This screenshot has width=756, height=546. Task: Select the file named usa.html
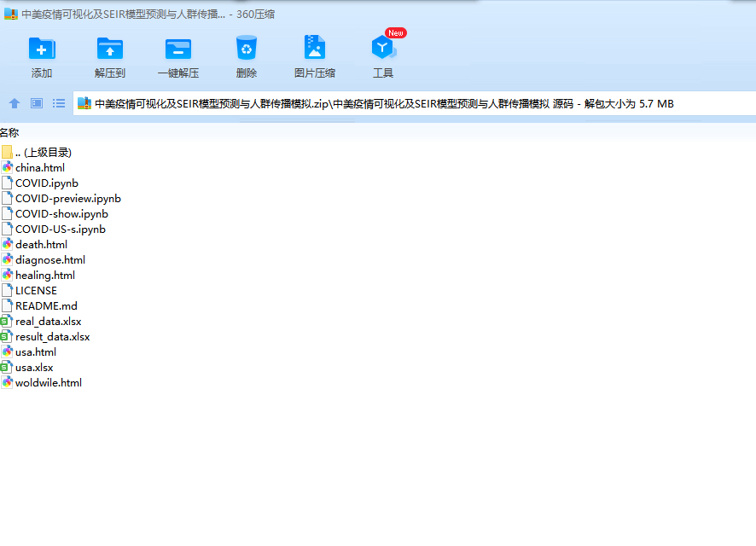(x=36, y=351)
